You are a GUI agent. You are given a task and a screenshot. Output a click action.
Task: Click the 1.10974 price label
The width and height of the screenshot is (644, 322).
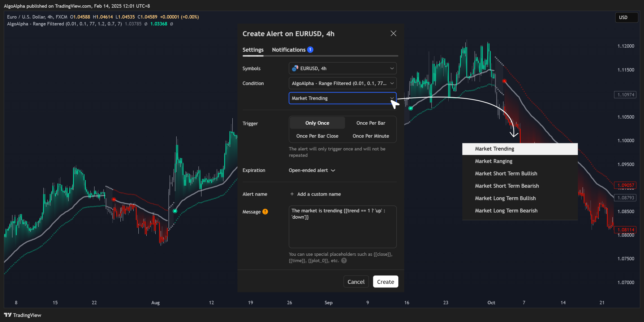click(626, 95)
